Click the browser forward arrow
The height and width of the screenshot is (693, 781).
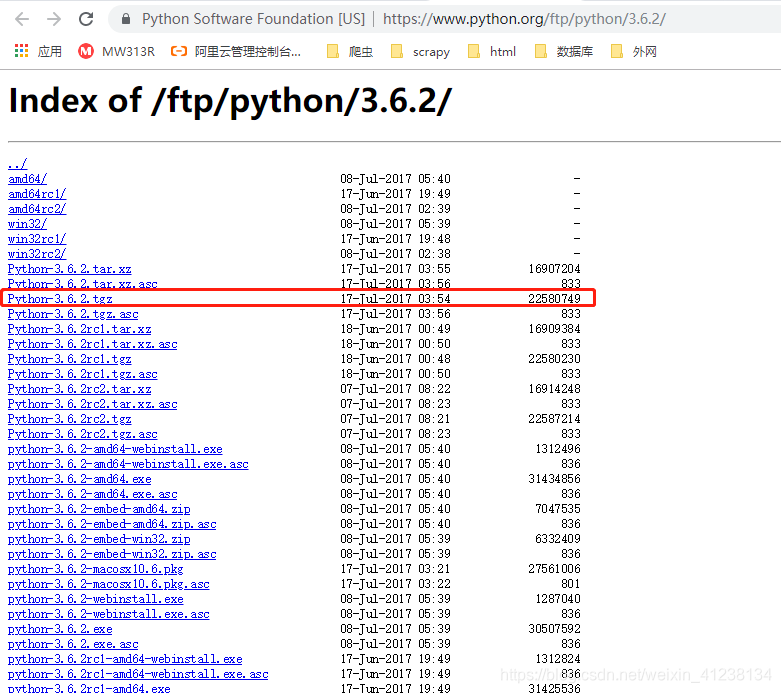(x=54, y=19)
